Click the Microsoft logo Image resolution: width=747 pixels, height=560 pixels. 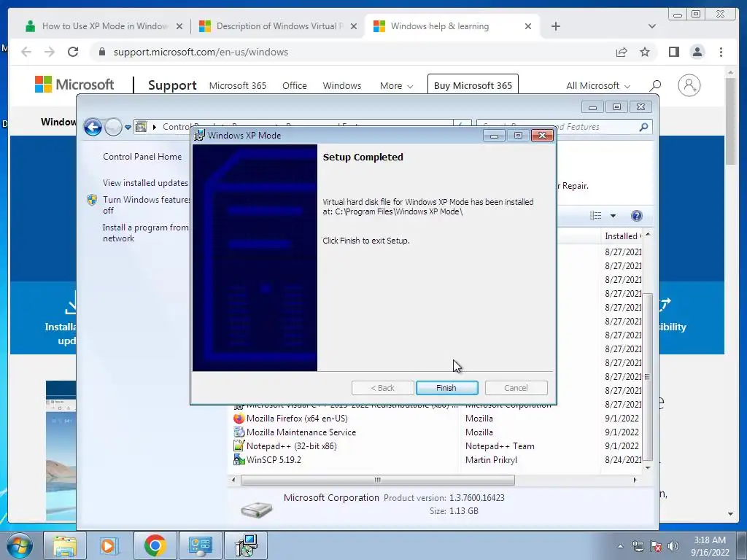point(74,85)
